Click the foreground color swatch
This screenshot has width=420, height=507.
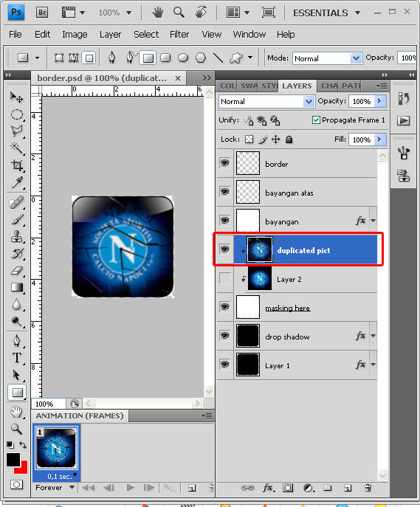[13, 460]
